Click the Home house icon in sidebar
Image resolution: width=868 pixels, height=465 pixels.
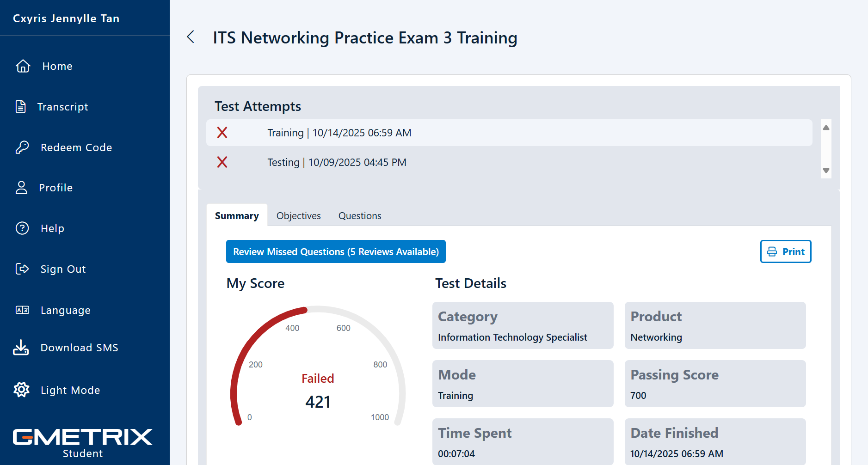click(23, 66)
